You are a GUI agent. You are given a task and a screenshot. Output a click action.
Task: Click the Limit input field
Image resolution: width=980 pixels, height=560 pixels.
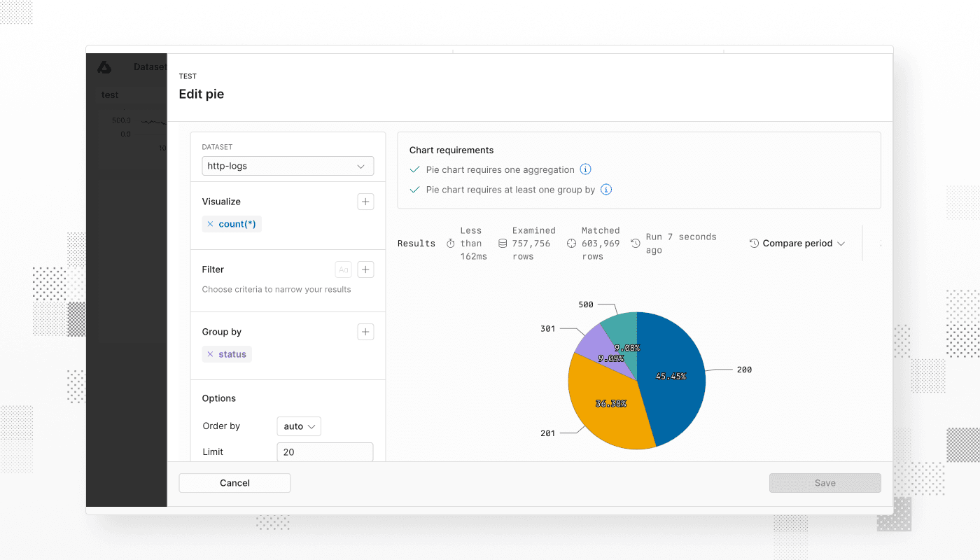click(x=325, y=452)
